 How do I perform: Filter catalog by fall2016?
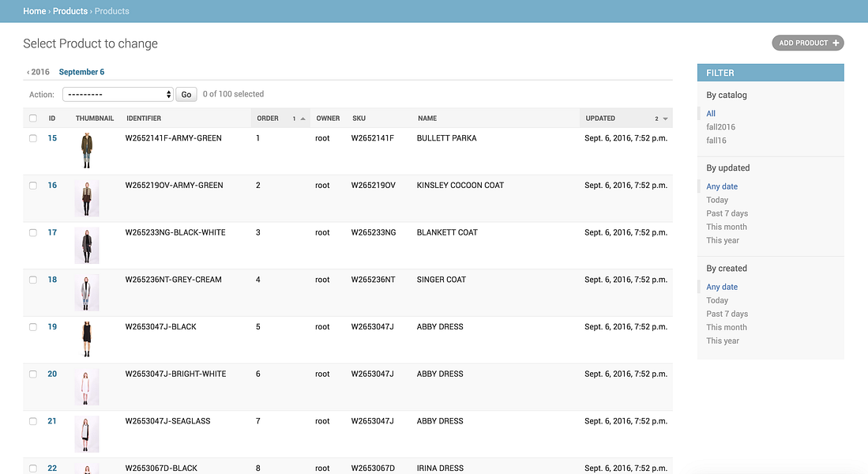720,126
